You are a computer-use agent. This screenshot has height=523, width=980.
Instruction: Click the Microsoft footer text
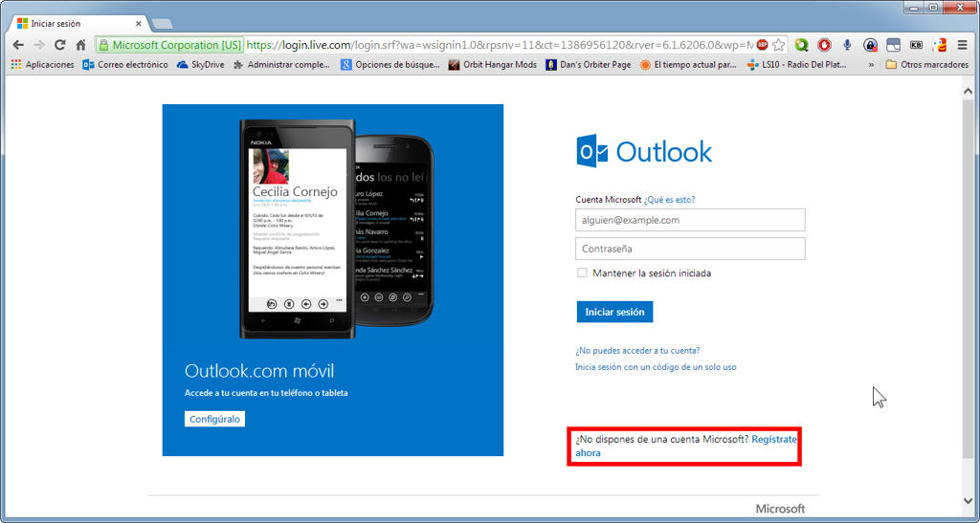(x=780, y=509)
